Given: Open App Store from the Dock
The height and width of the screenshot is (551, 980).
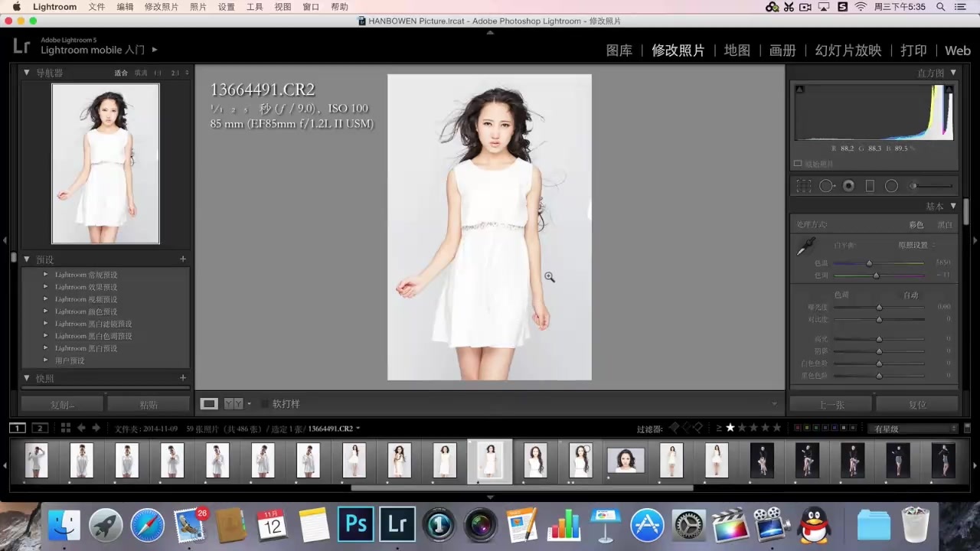Looking at the screenshot, I should [x=648, y=525].
